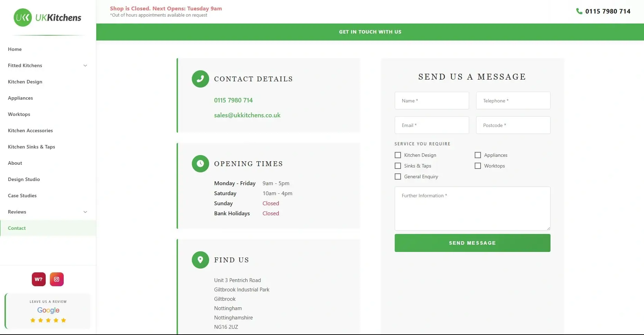
Task: Expand the Reviews submenu chevron
Action: [85, 212]
